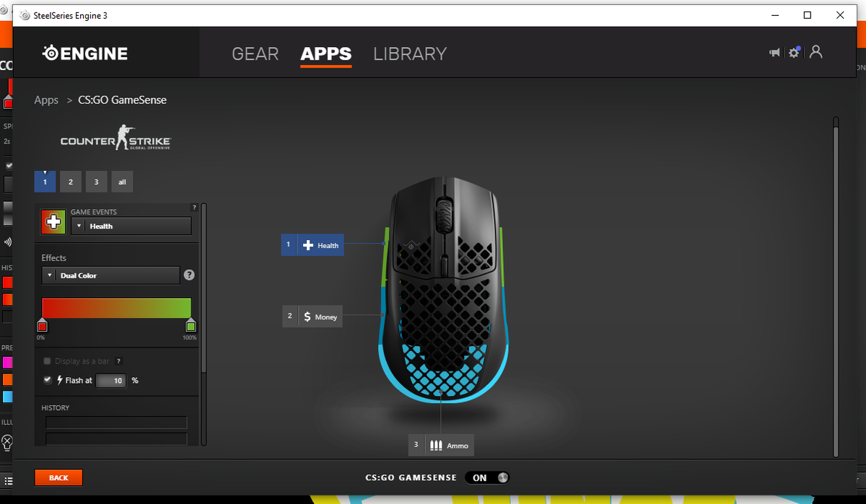This screenshot has height=504, width=866.
Task: Select zone 1 tab
Action: (x=45, y=182)
